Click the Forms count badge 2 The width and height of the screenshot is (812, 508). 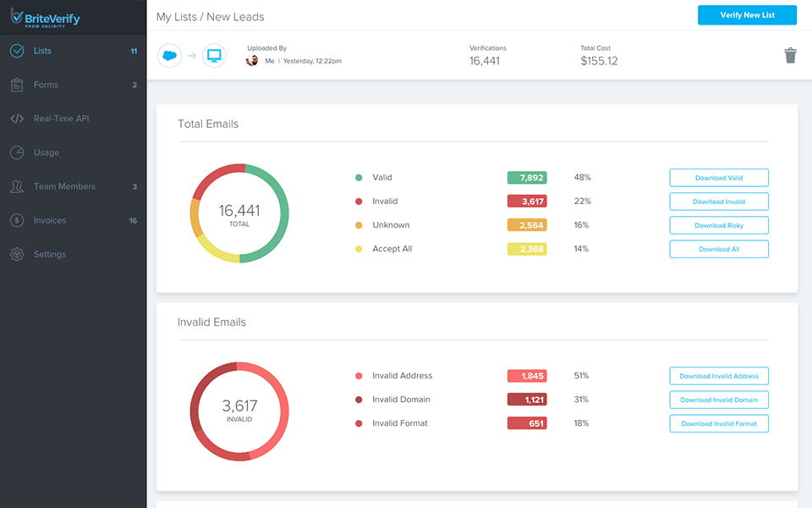134,85
